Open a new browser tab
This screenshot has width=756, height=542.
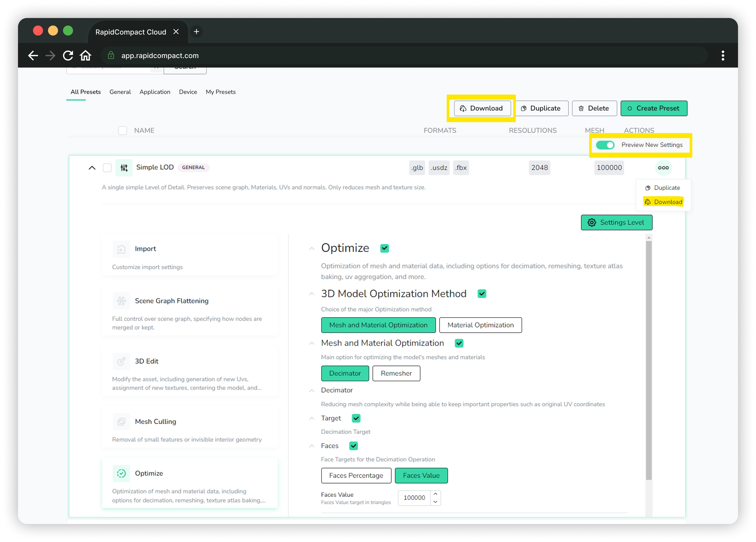[196, 32]
